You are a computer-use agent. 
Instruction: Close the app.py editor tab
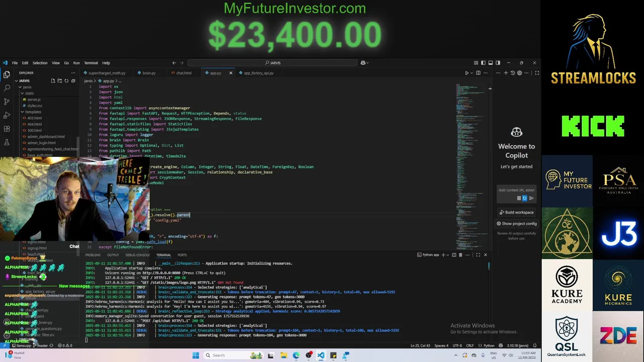(x=231, y=73)
